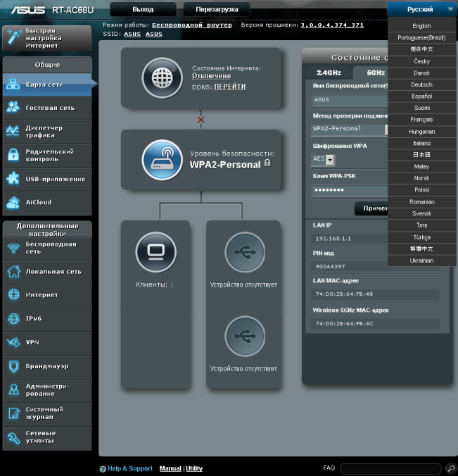
Task: Select Español from language list
Action: [421, 96]
